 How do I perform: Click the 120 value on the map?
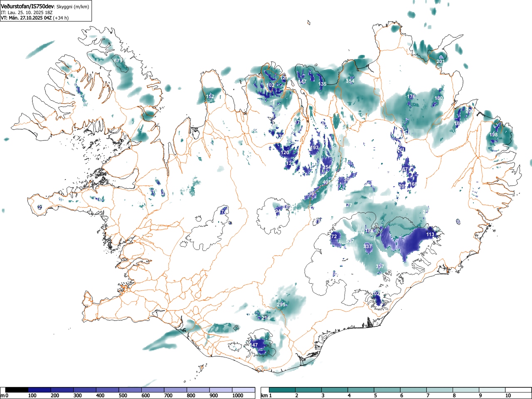coord(285,153)
